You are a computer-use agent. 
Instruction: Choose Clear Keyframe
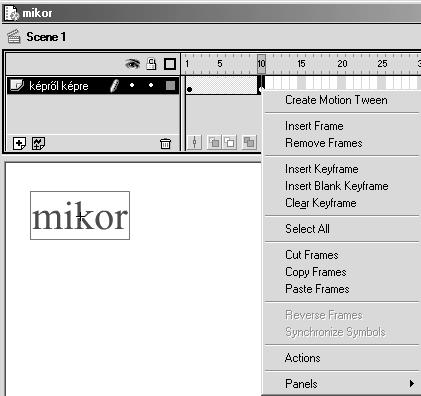(321, 203)
